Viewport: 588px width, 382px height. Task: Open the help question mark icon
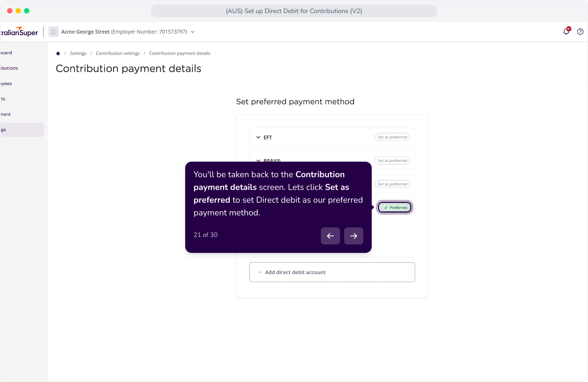[x=580, y=31]
